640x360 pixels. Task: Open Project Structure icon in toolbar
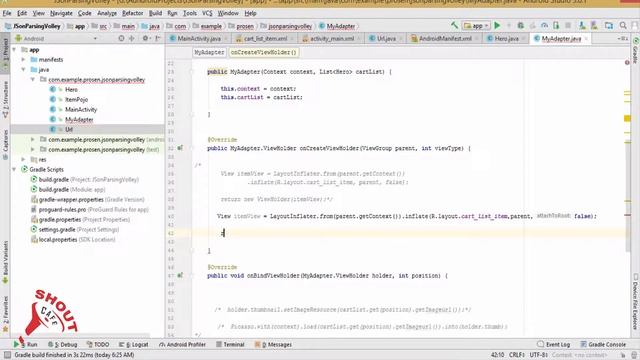(x=609, y=26)
